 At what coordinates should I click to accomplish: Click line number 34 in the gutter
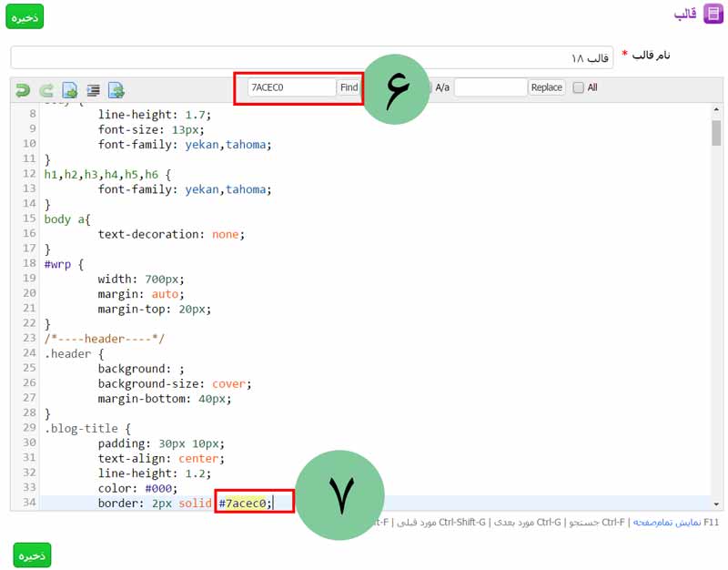point(29,503)
